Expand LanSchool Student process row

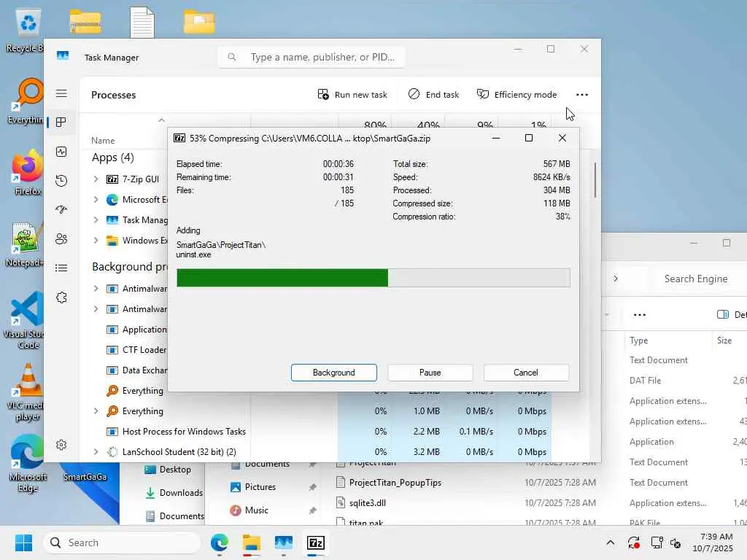96,452
